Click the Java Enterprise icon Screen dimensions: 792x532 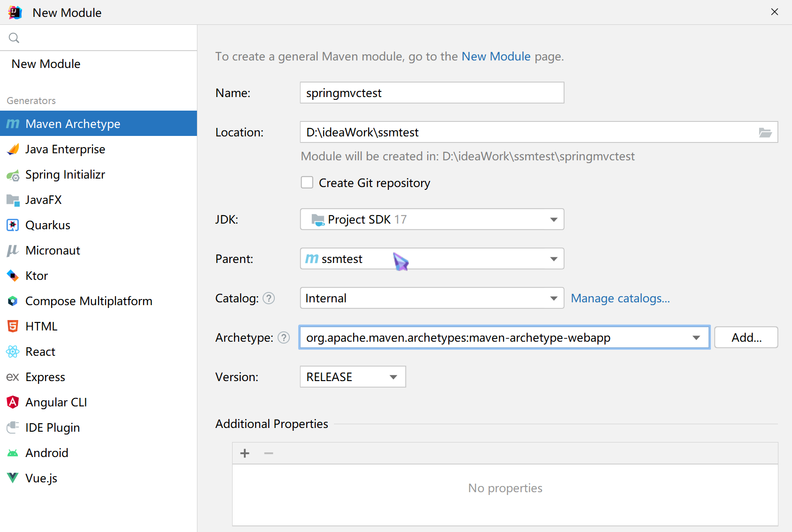click(13, 149)
